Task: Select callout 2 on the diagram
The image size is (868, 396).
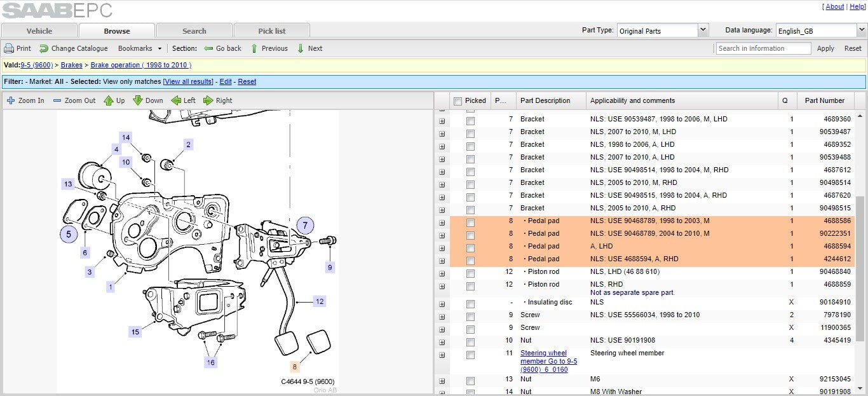Action: click(x=189, y=145)
